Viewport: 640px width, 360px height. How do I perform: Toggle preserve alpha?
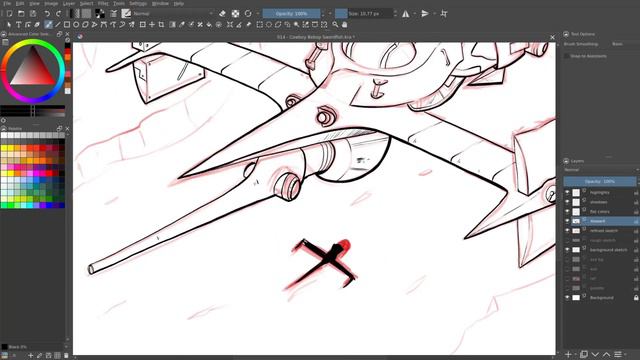click(236, 13)
